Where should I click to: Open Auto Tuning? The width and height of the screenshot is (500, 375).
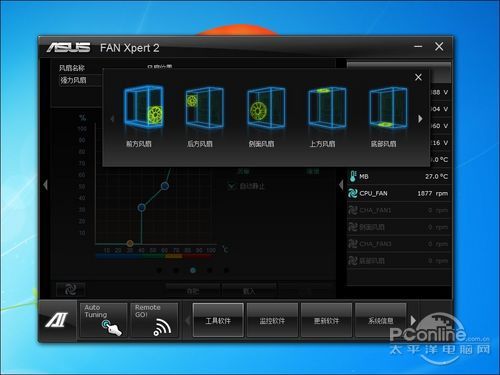pyautogui.click(x=103, y=320)
